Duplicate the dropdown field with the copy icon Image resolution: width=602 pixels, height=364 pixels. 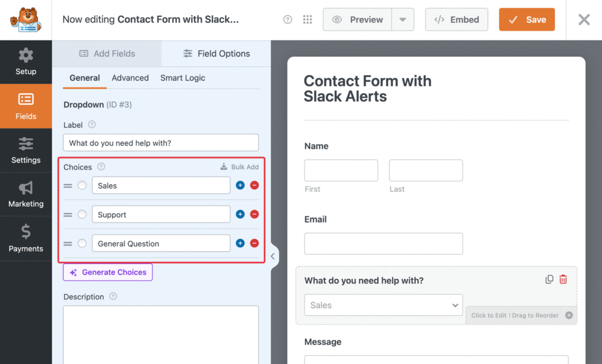coord(550,279)
